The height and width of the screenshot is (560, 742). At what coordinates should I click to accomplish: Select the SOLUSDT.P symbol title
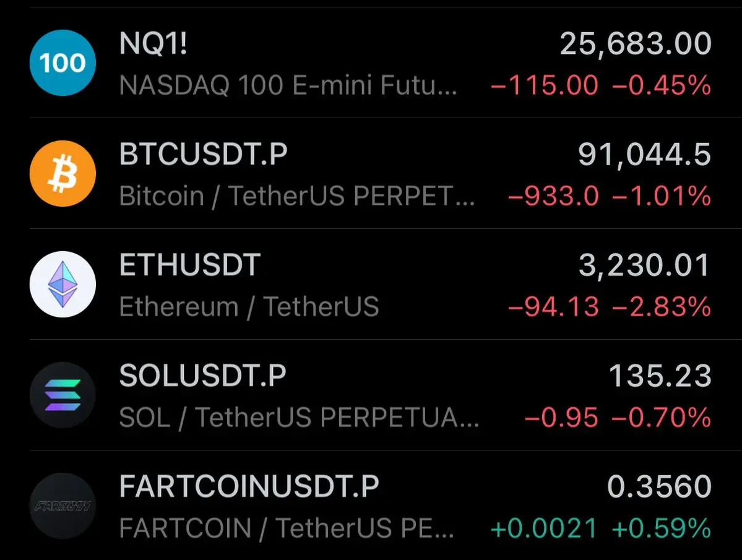[202, 376]
